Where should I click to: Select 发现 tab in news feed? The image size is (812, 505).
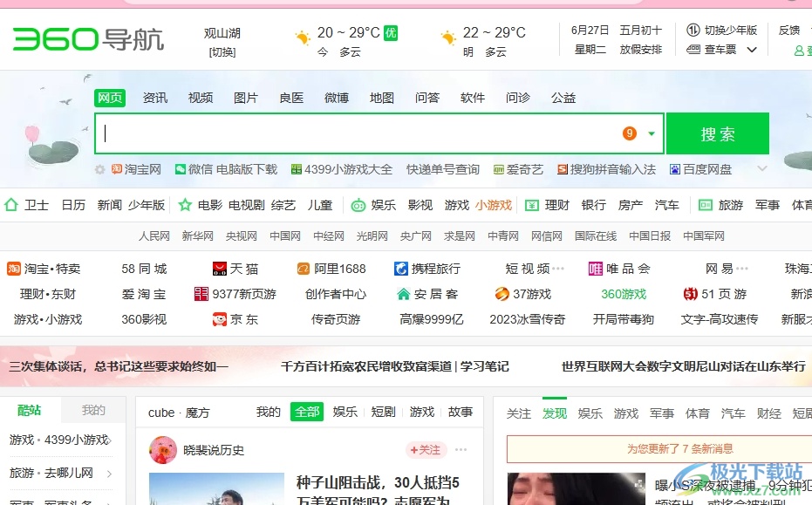coord(555,413)
